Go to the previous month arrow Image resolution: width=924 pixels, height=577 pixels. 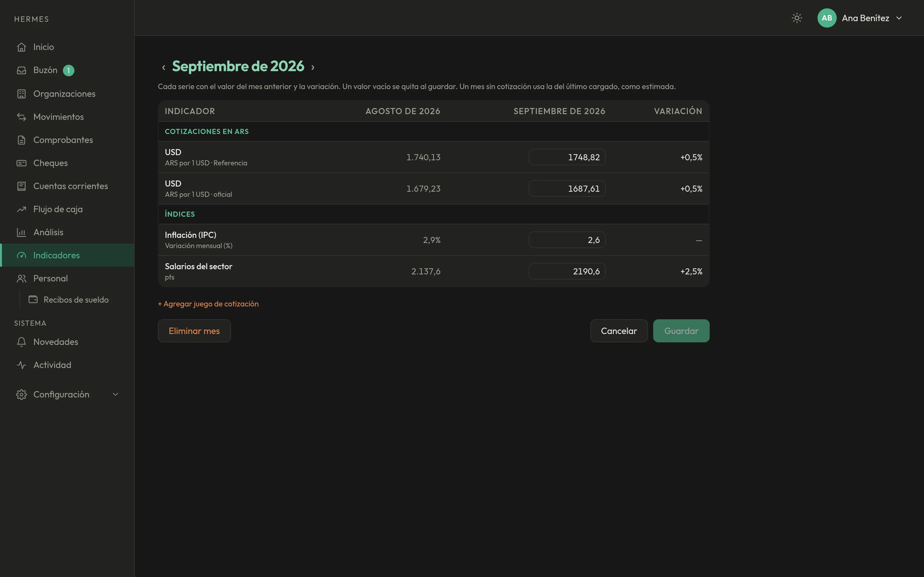click(163, 67)
